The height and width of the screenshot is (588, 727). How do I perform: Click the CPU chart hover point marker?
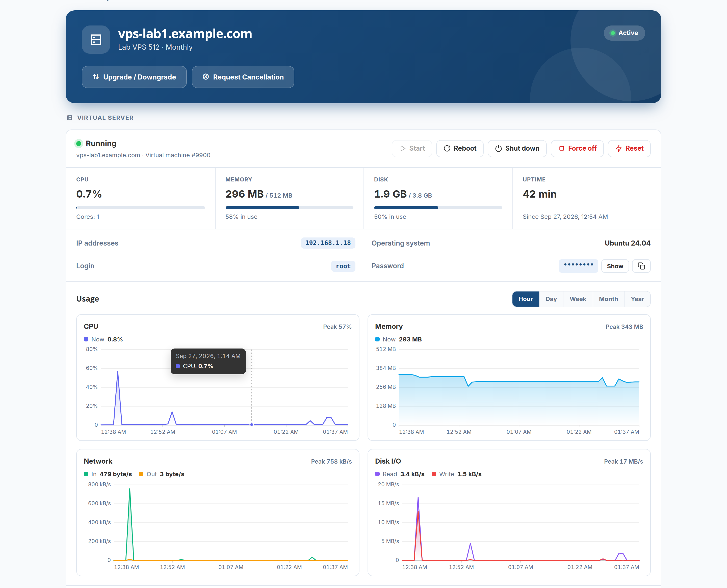tap(252, 424)
